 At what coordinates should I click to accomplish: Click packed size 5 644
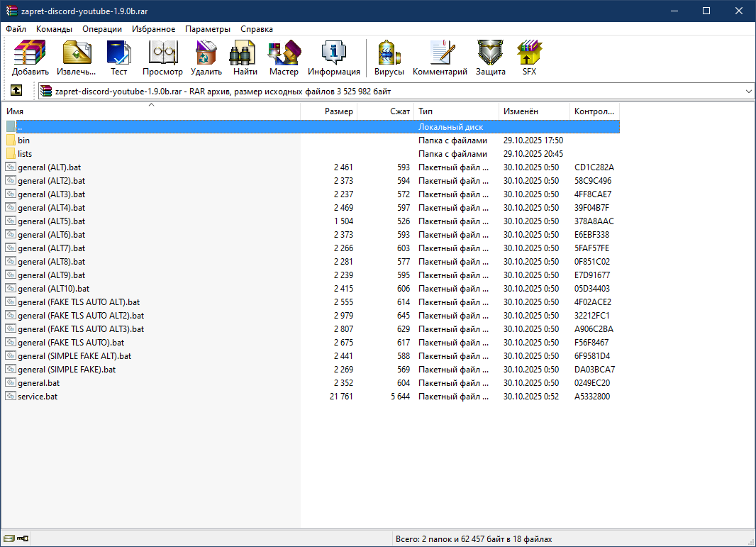coord(400,397)
